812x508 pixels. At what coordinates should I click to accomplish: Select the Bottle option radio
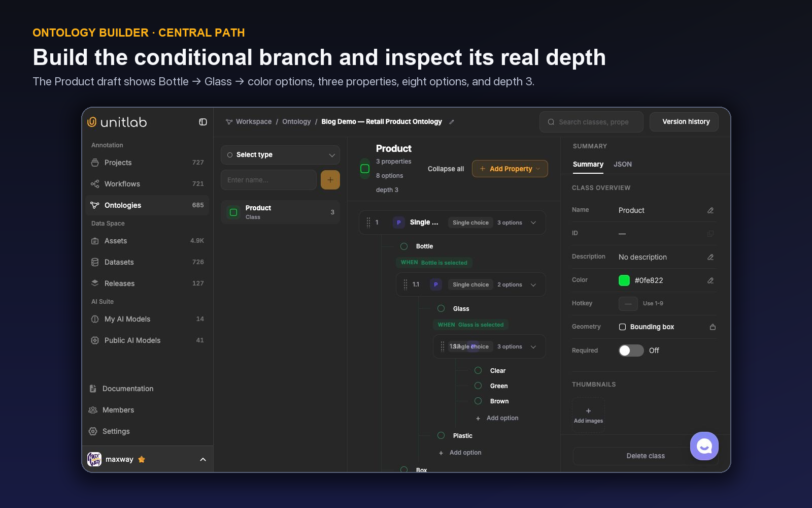[x=404, y=246]
